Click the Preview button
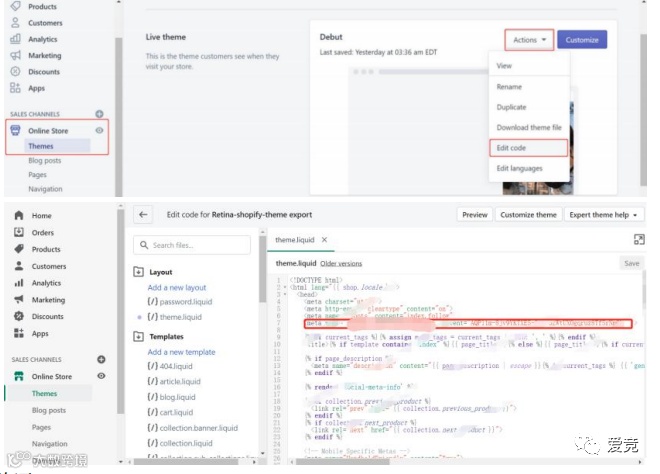The width and height of the screenshot is (660, 474). [475, 215]
